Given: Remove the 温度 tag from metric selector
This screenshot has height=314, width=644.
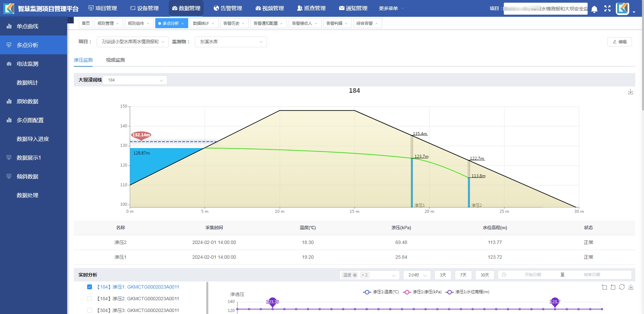Looking at the screenshot, I should (355, 275).
